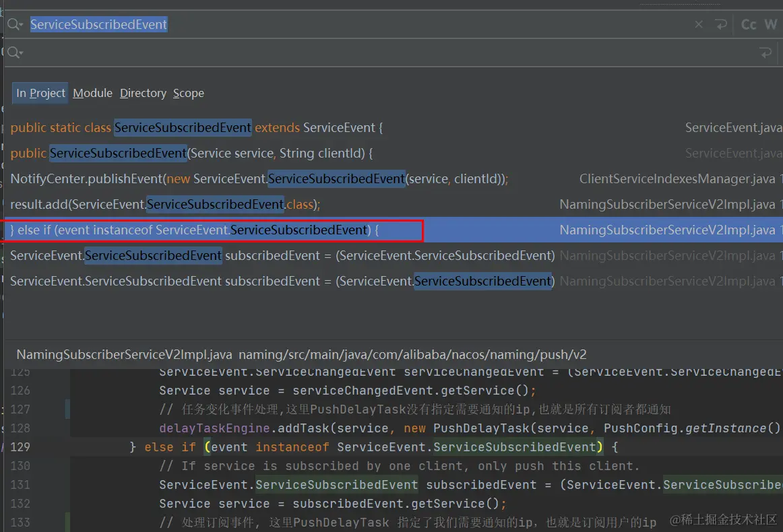Select result 'public ServiceSubscribedEvent(Service service, String clientId)'
783x532 pixels.
click(x=394, y=154)
